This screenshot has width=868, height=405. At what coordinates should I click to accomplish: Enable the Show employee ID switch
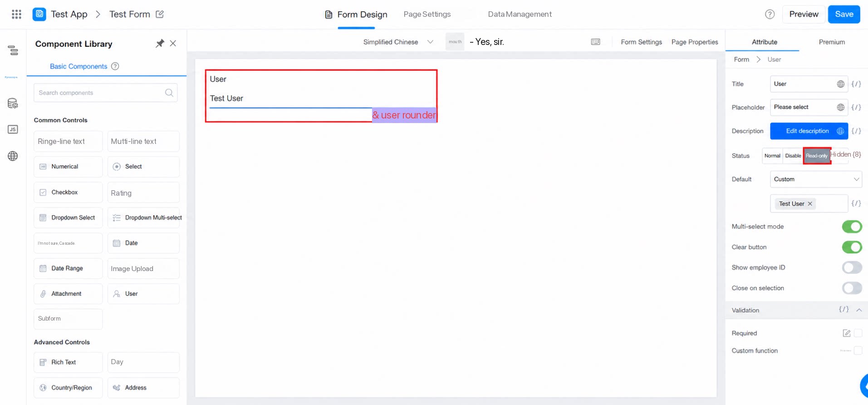[852, 267]
